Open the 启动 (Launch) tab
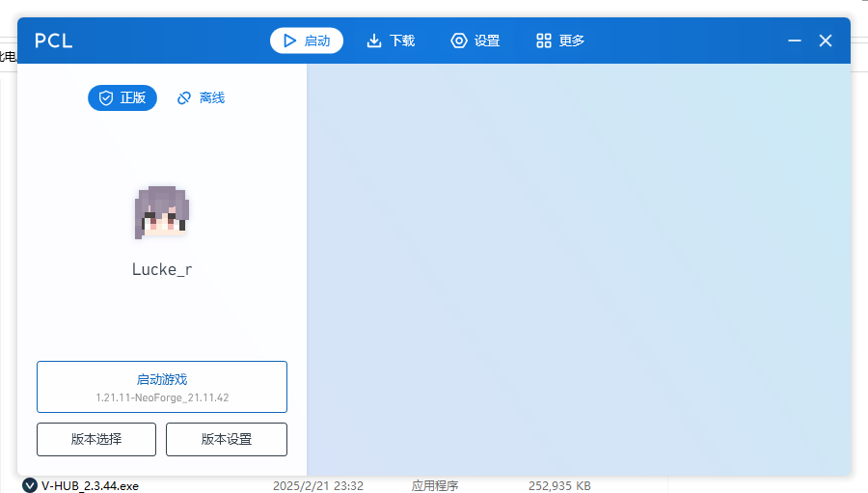The width and height of the screenshot is (868, 493). tap(306, 41)
